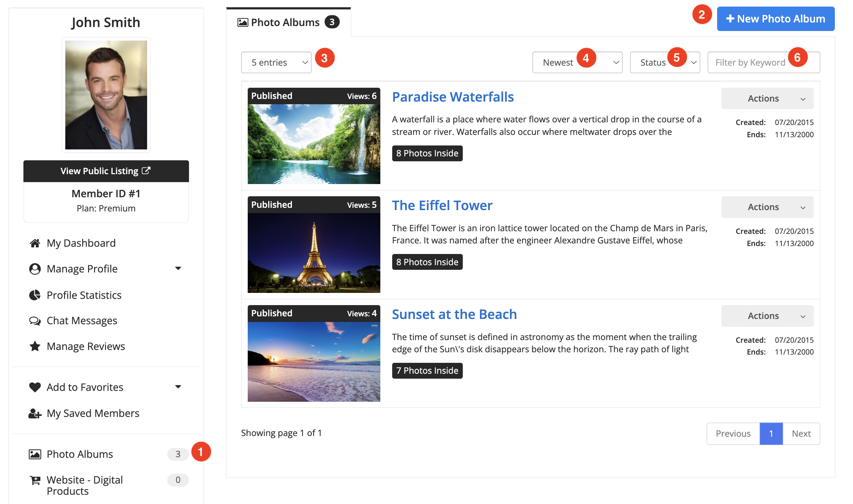This screenshot has height=504, width=853.
Task: Click the My Dashboard home icon
Action: coord(35,243)
